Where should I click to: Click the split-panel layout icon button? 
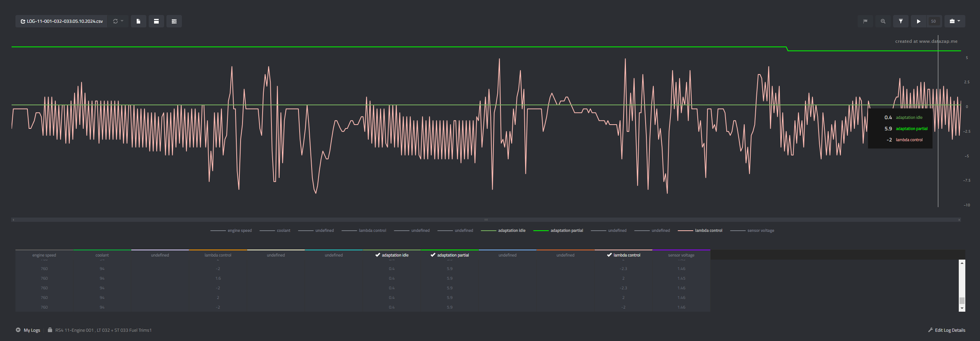(156, 21)
